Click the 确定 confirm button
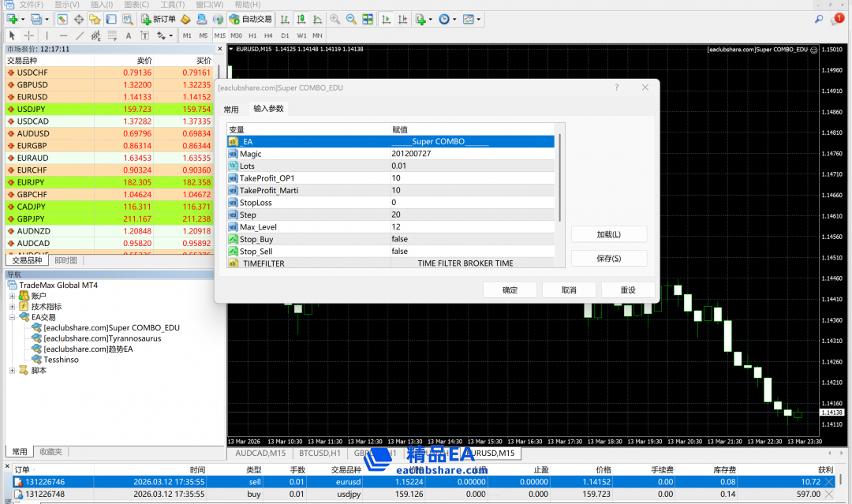This screenshot has height=504, width=852. tap(510, 290)
